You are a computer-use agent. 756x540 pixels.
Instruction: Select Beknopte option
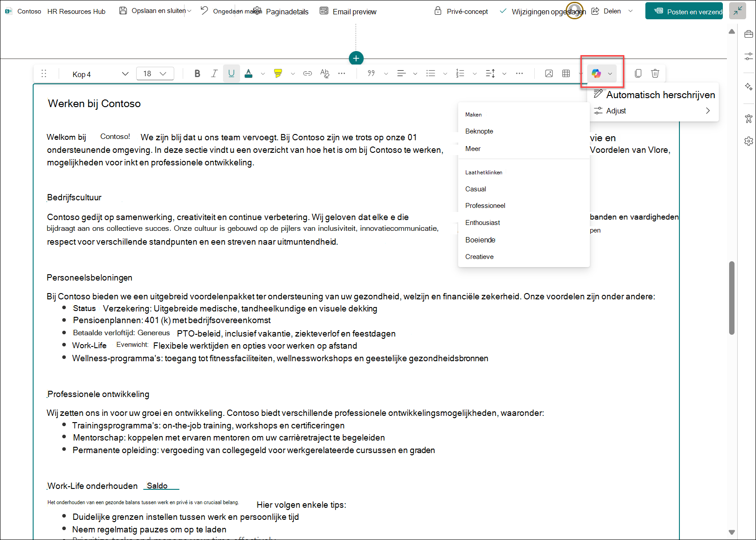pyautogui.click(x=524, y=131)
